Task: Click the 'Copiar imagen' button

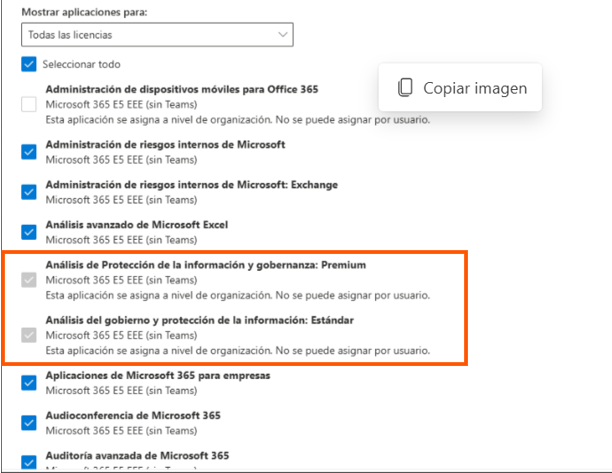Action: tap(460, 87)
